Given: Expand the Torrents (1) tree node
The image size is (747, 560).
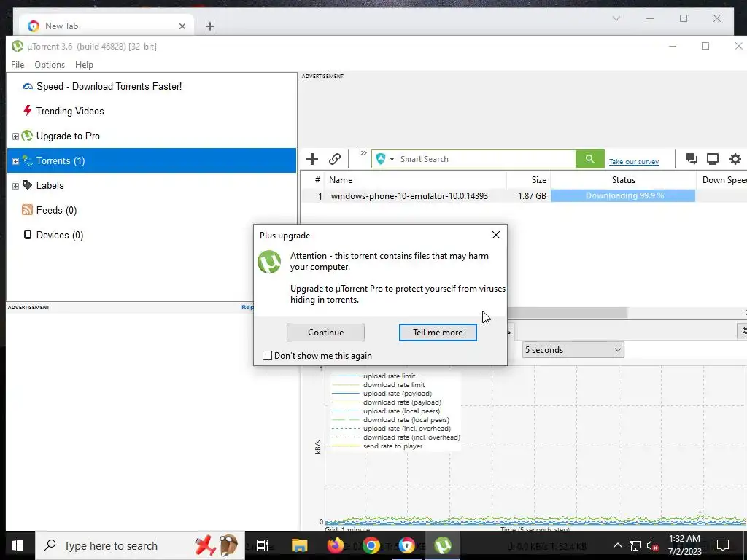Looking at the screenshot, I should tap(15, 161).
